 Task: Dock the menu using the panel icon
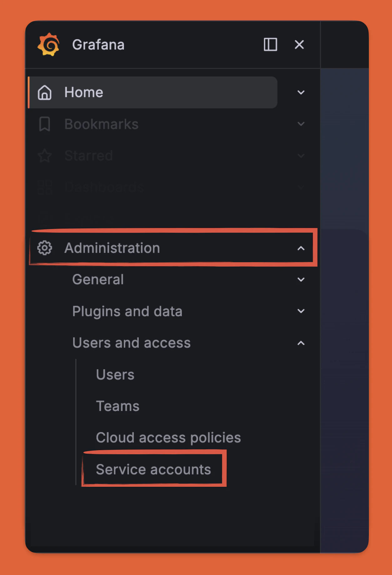pyautogui.click(x=270, y=44)
